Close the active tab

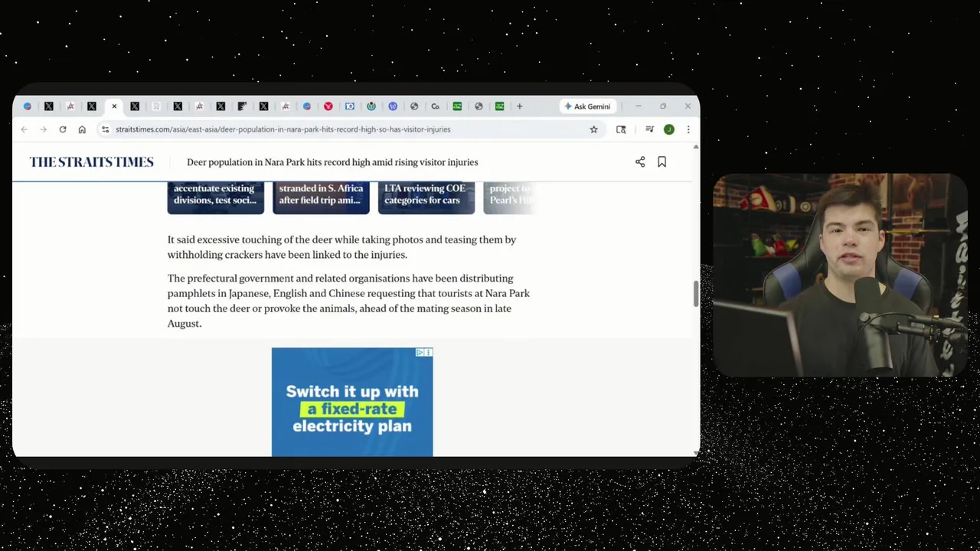point(114,106)
